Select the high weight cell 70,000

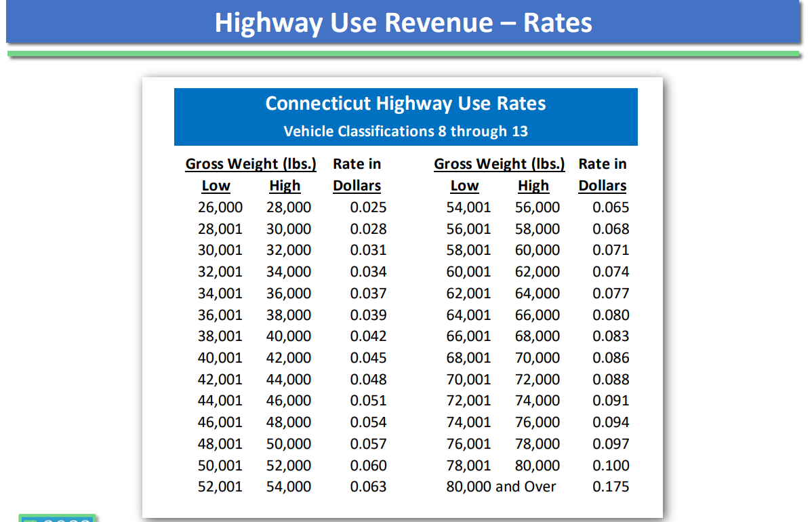click(537, 359)
